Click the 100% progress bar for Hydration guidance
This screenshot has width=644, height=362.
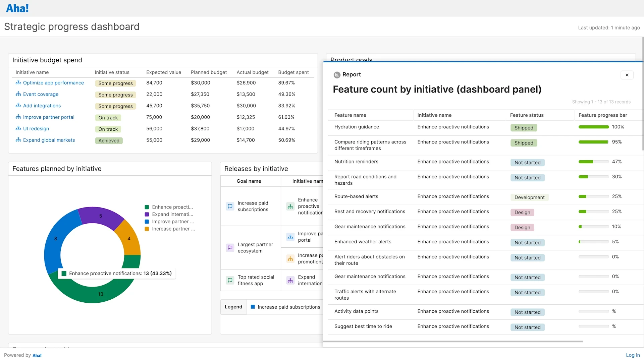tap(594, 127)
